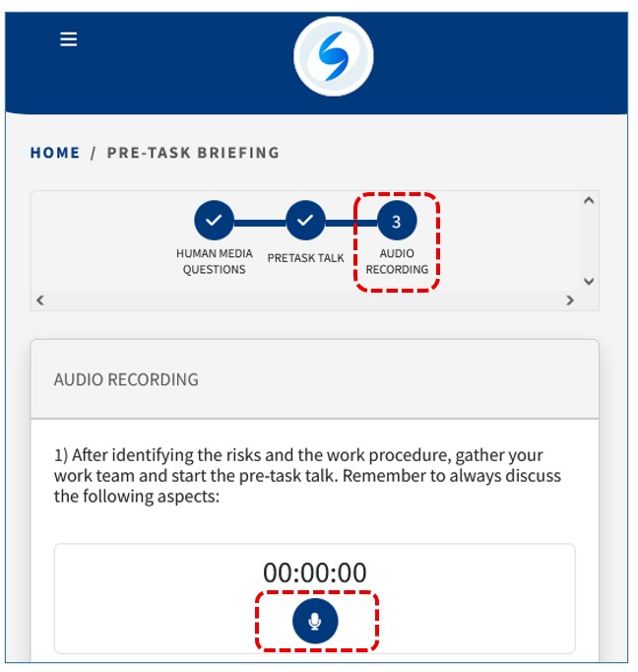Click the 00:00:00 recording timer
638x672 pixels.
[x=315, y=572]
